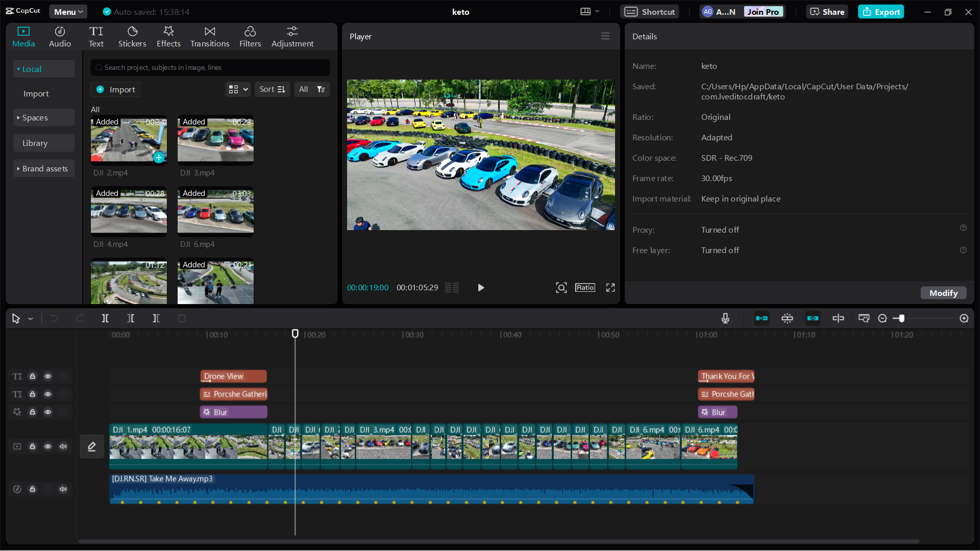980x551 pixels.
Task: Click the fullscreen player icon
Action: coord(610,288)
